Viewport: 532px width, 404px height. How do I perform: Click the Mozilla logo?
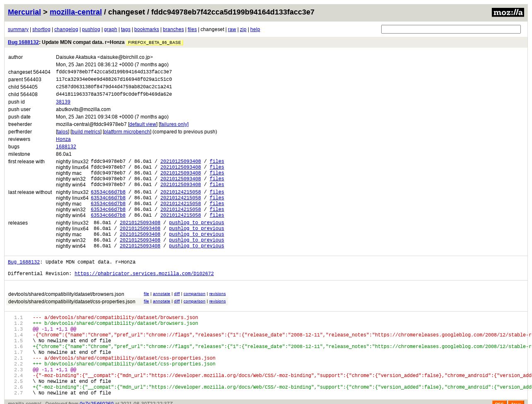tap(508, 12)
